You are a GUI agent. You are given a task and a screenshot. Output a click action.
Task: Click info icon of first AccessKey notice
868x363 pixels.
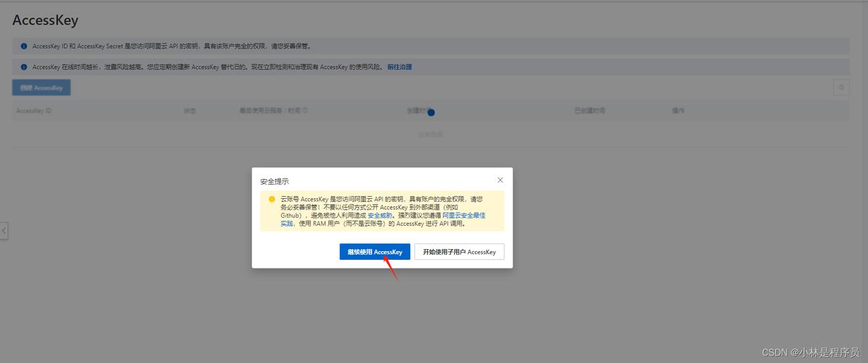coord(24,46)
